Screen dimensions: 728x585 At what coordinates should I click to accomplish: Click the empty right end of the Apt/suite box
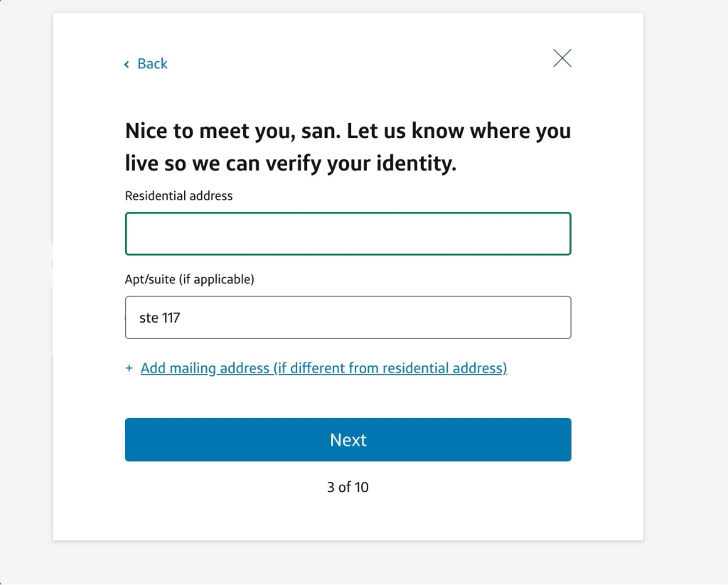click(x=540, y=318)
